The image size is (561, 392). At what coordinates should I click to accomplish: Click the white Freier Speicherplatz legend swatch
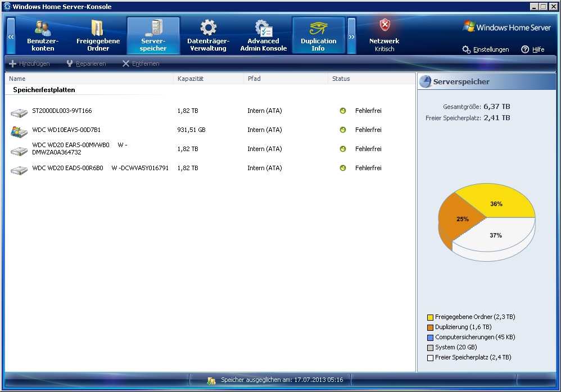pos(430,358)
